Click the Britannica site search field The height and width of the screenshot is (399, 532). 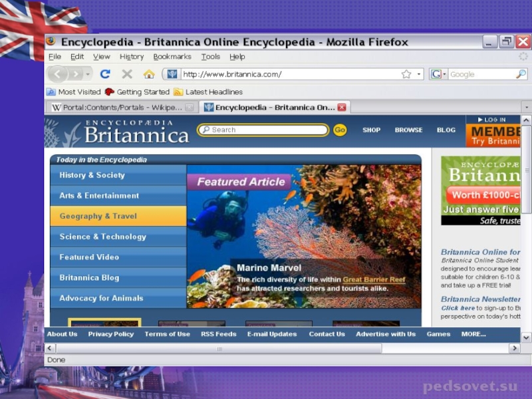click(x=263, y=130)
